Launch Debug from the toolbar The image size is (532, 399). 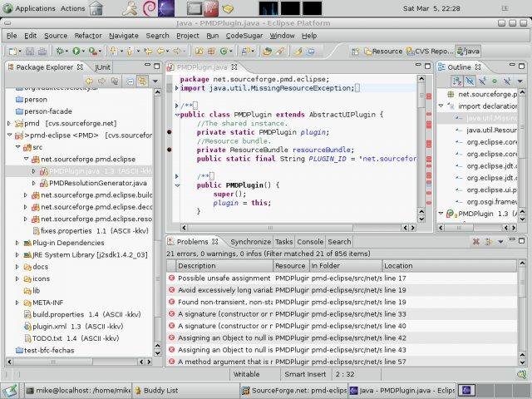(x=60, y=52)
